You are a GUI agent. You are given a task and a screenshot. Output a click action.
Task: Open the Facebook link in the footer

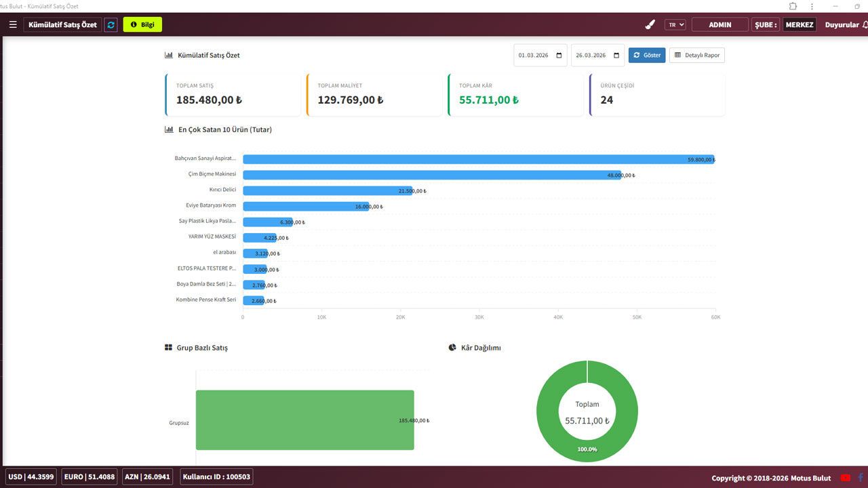click(x=861, y=478)
